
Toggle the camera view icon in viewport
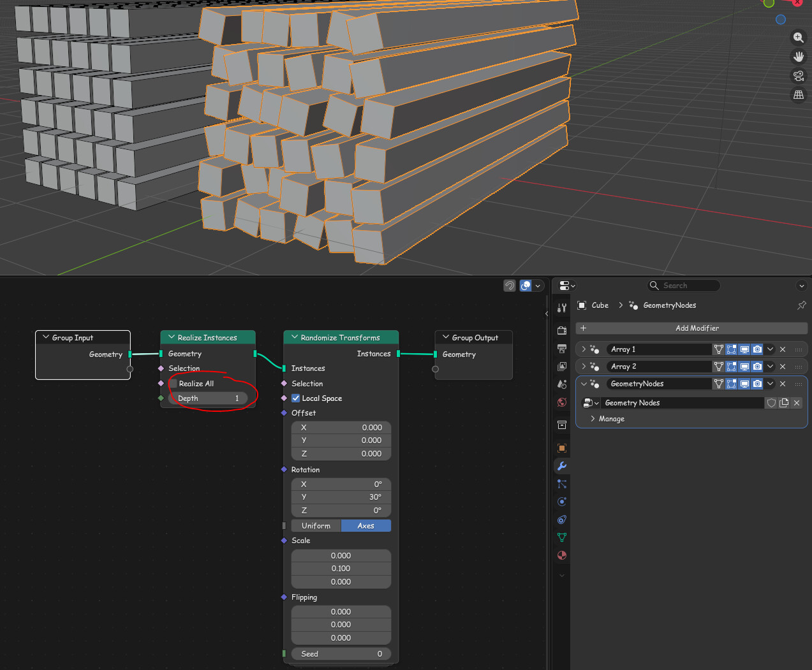click(x=798, y=76)
